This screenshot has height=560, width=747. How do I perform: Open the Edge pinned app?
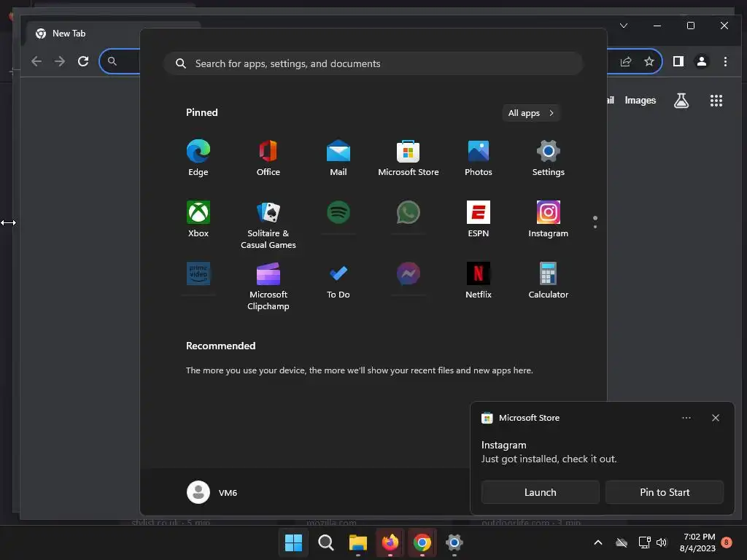point(198,157)
